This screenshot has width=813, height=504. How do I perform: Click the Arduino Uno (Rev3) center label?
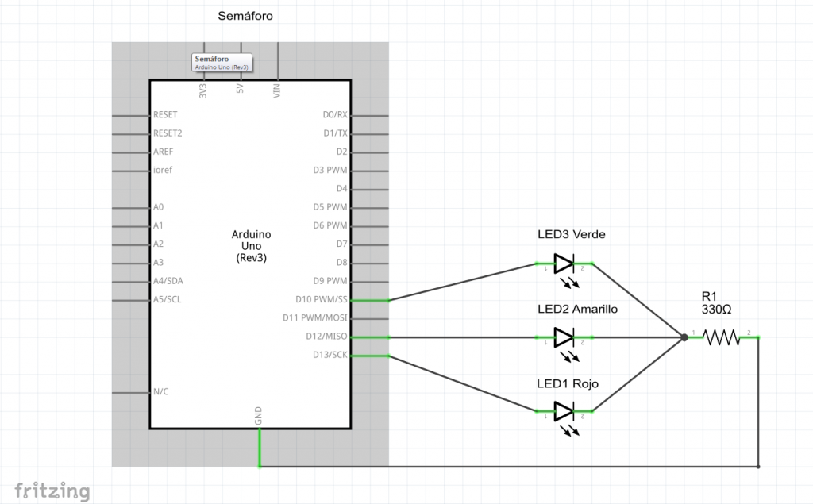[251, 246]
